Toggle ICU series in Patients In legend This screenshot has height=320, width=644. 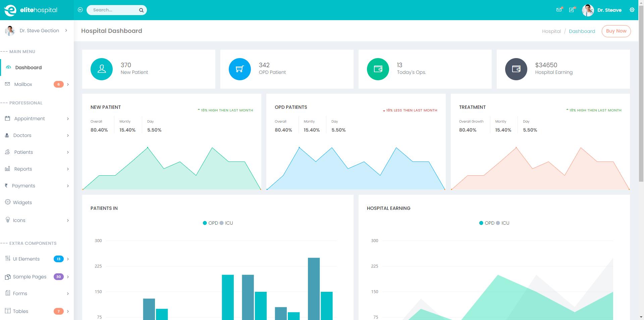[226, 223]
